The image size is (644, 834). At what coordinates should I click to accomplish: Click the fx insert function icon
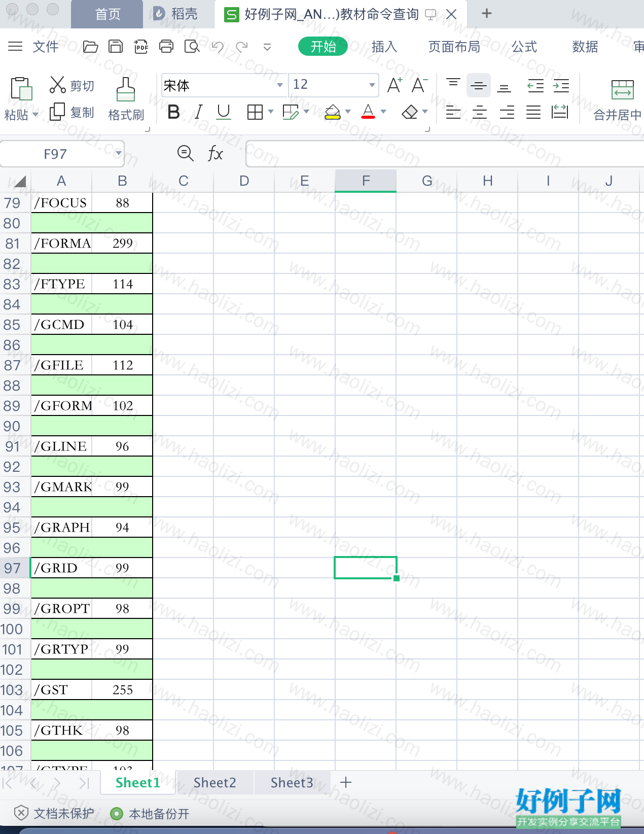pos(216,153)
